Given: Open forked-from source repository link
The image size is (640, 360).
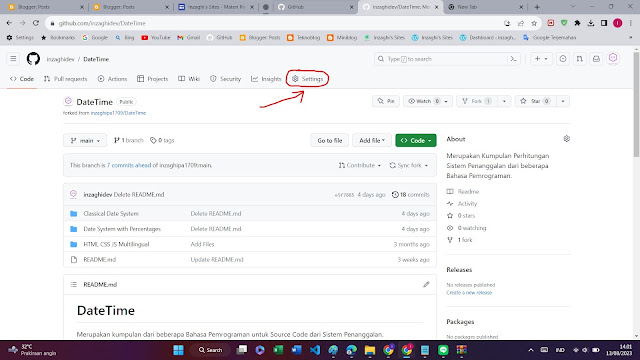Looking at the screenshot, I should coord(118,113).
